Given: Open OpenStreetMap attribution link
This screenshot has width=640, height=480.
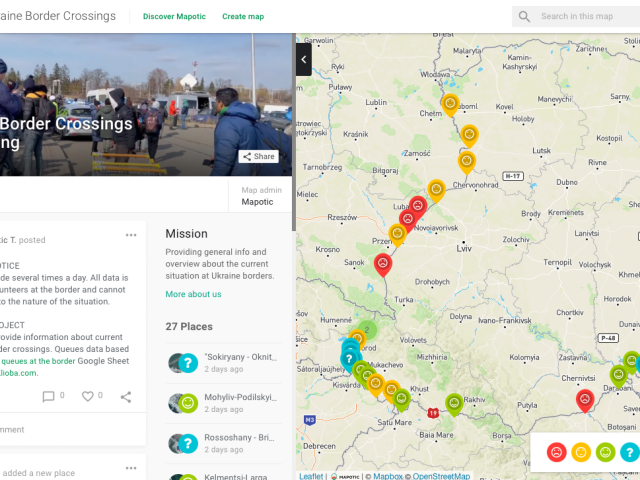Looking at the screenshot, I should tap(441, 476).
